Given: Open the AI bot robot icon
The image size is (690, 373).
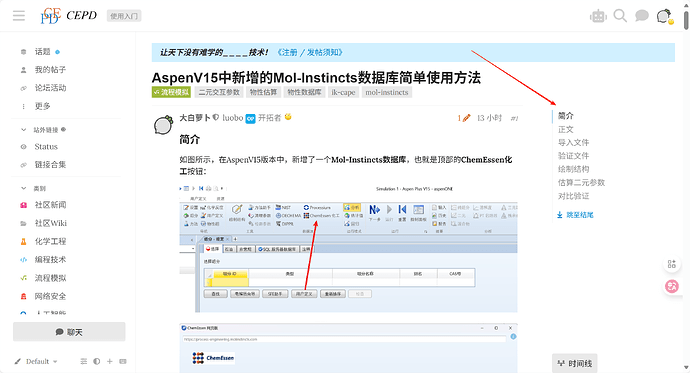Looking at the screenshot, I should point(598,16).
